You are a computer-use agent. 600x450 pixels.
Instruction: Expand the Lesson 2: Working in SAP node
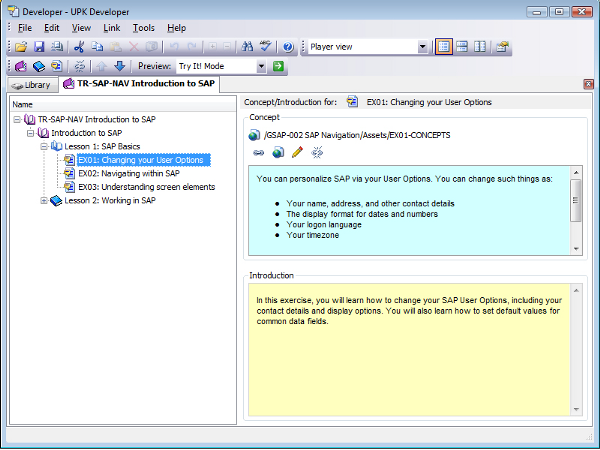pos(44,201)
